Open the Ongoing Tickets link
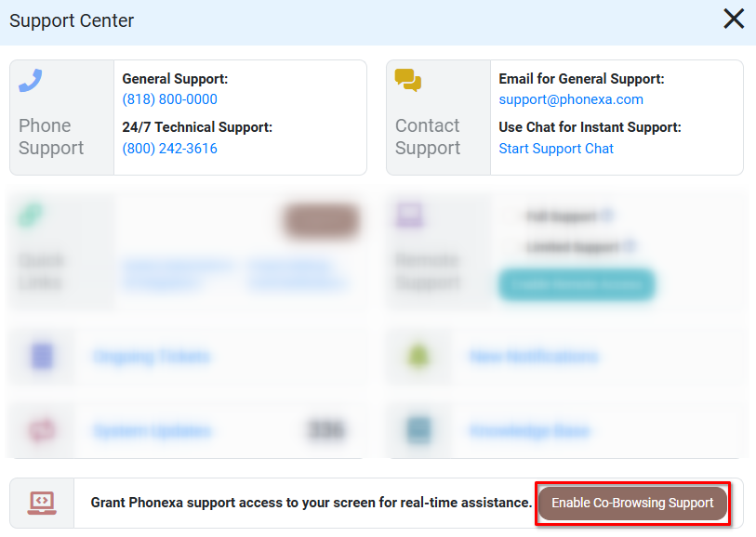 [151, 357]
